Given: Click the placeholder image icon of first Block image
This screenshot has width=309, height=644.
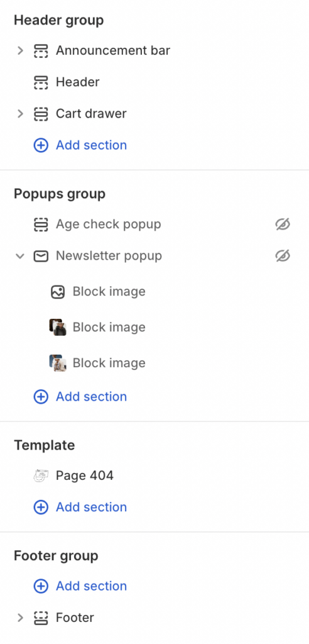Looking at the screenshot, I should [58, 292].
